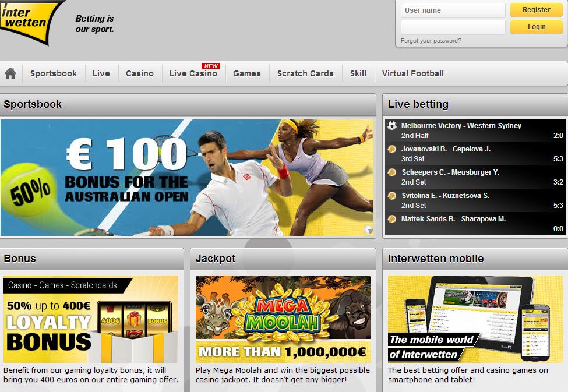Image resolution: width=568 pixels, height=392 pixels.
Task: Click the Bonus section heading
Action: pyautogui.click(x=20, y=259)
